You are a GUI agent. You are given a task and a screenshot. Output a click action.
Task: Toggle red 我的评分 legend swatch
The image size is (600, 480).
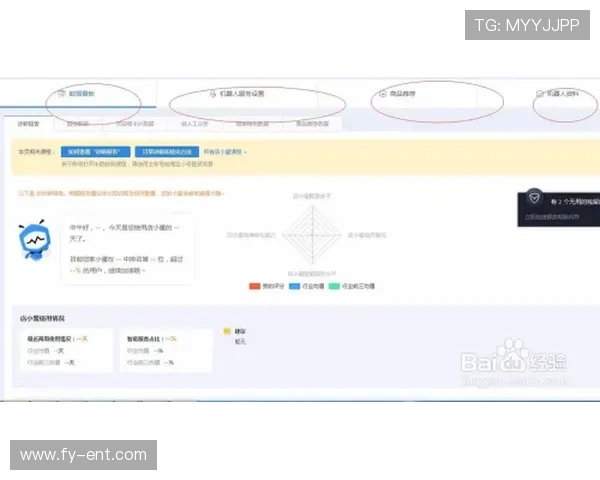254,286
